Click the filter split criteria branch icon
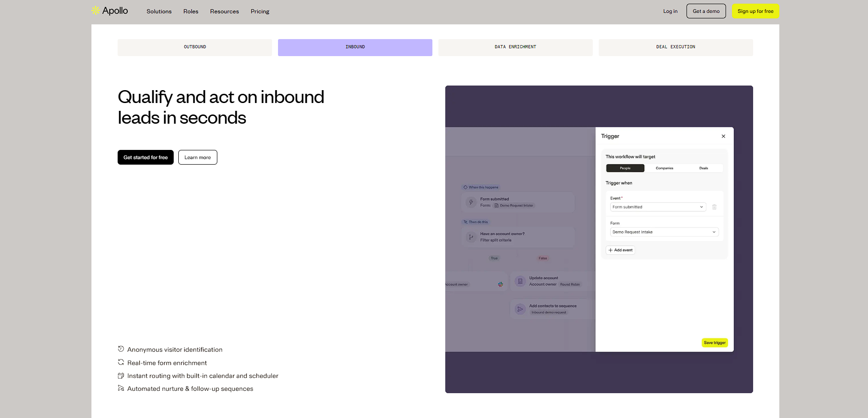 [x=470, y=237]
